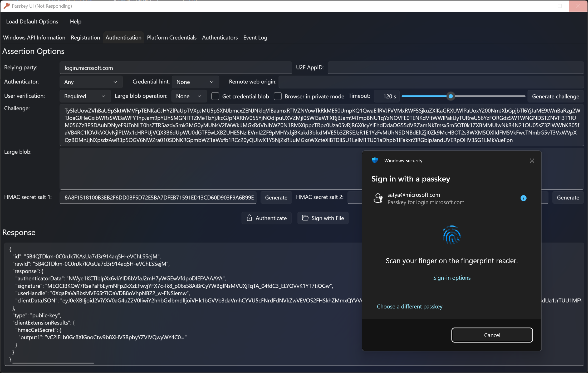Click the "rawId" line in Response
The image size is (588, 373).
[91, 264]
